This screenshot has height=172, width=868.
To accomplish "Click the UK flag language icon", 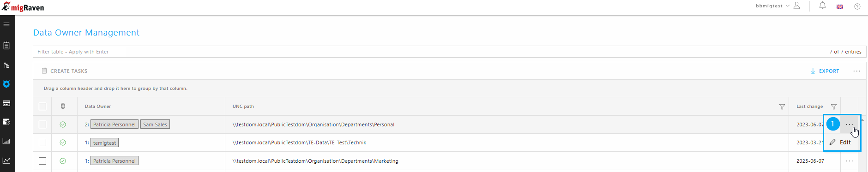I will pyautogui.click(x=840, y=6).
